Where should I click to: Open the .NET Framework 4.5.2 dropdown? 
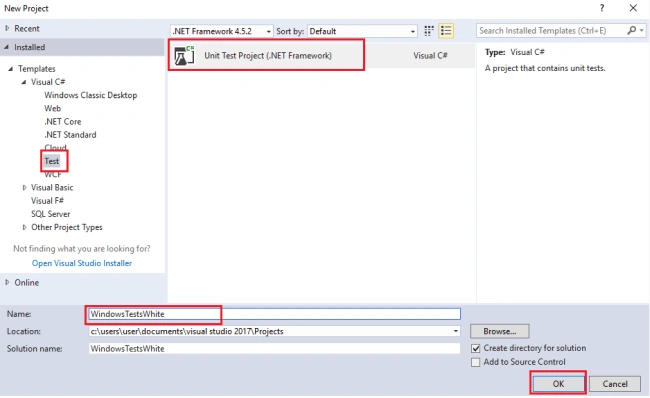tap(221, 31)
